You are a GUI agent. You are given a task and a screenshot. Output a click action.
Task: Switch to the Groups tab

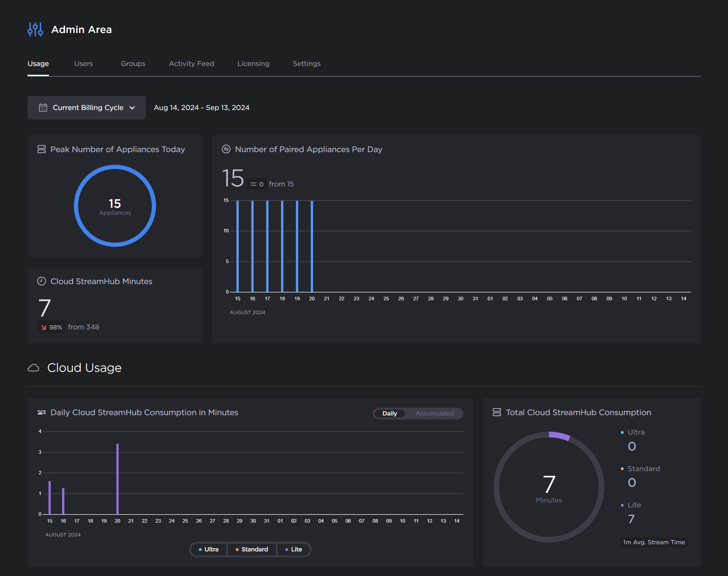click(133, 63)
